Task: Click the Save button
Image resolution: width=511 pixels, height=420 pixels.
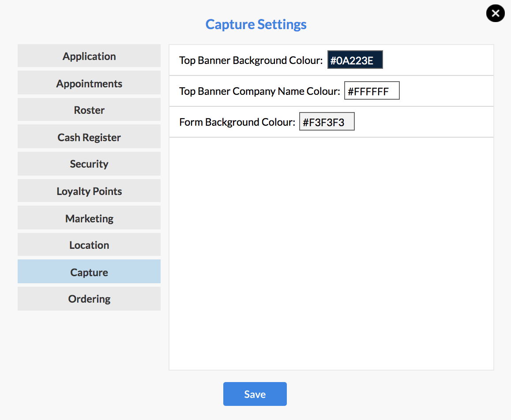Action: [x=255, y=394]
